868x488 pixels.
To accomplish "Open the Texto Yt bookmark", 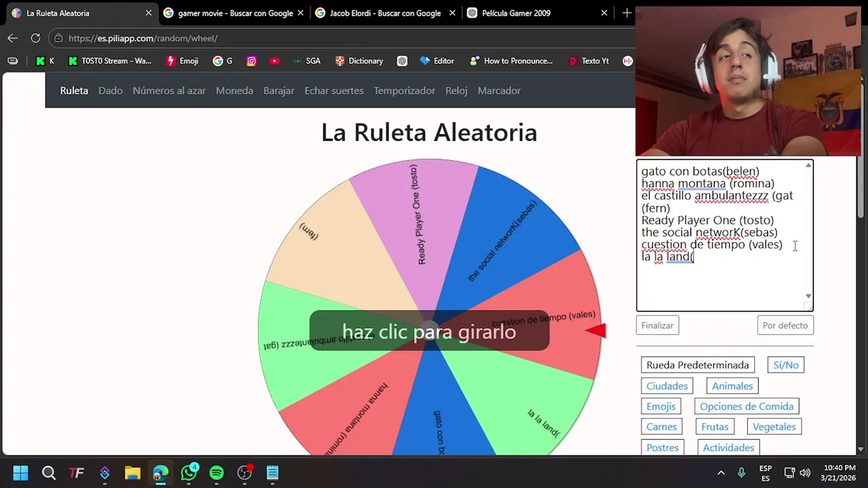I will [589, 61].
